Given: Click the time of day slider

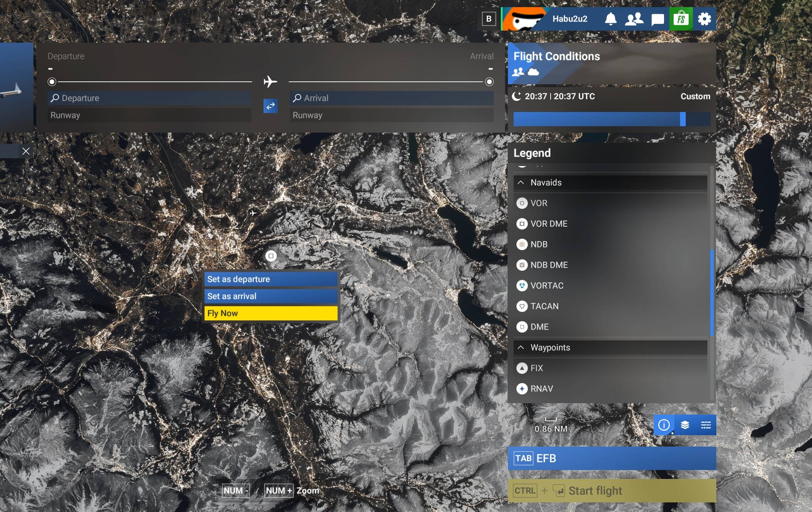Looking at the screenshot, I should (611, 119).
